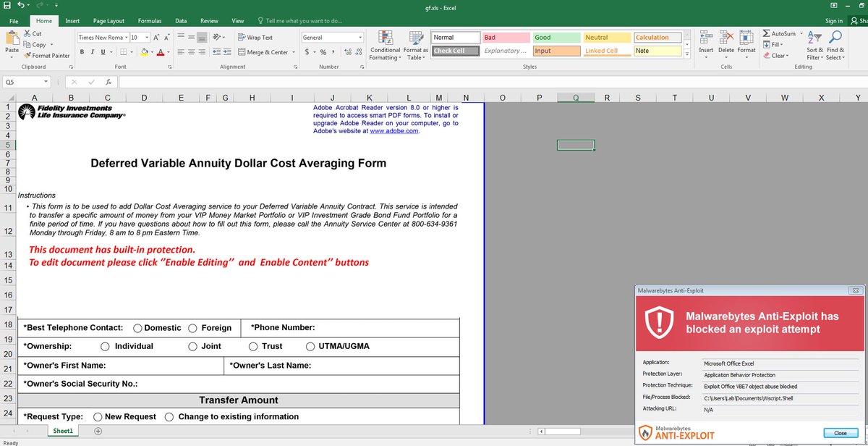Screen dimensions: 868x446
Task: Toggle bold formatting
Action: coord(82,52)
